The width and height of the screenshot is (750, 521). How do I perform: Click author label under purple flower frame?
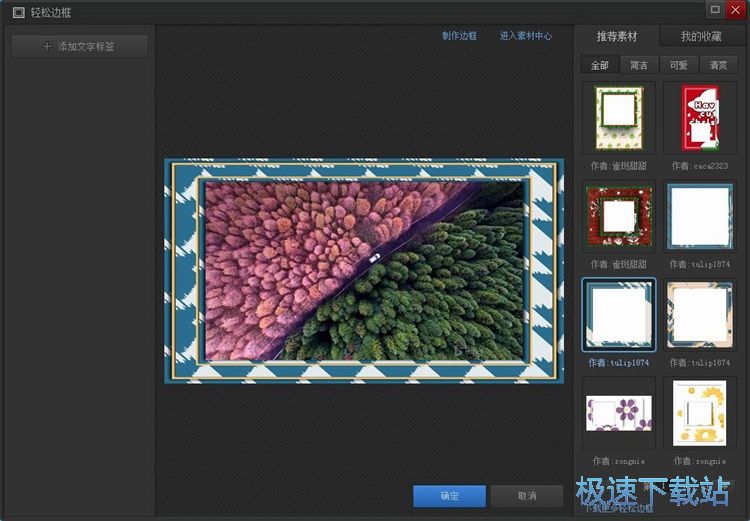(x=618, y=461)
